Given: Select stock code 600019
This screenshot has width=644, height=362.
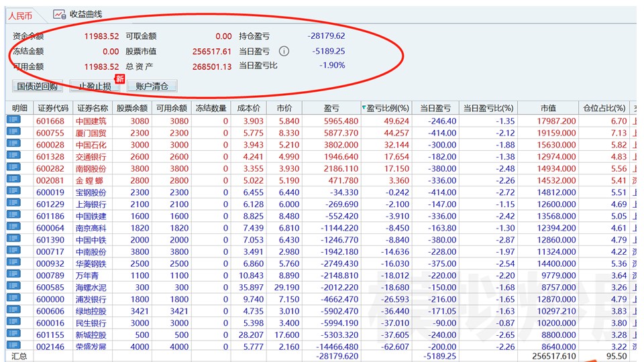Looking at the screenshot, I should (x=50, y=192).
